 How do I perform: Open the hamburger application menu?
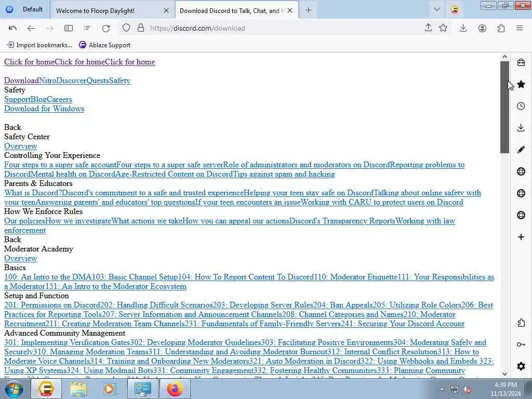pos(520,28)
